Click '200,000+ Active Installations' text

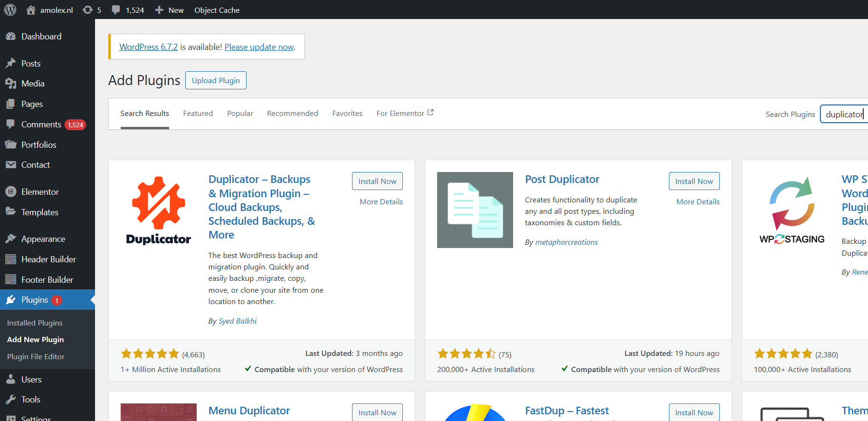pyautogui.click(x=486, y=369)
